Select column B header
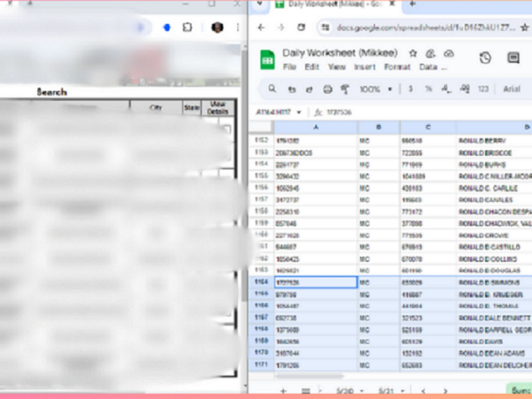The width and height of the screenshot is (532, 399). (x=379, y=127)
